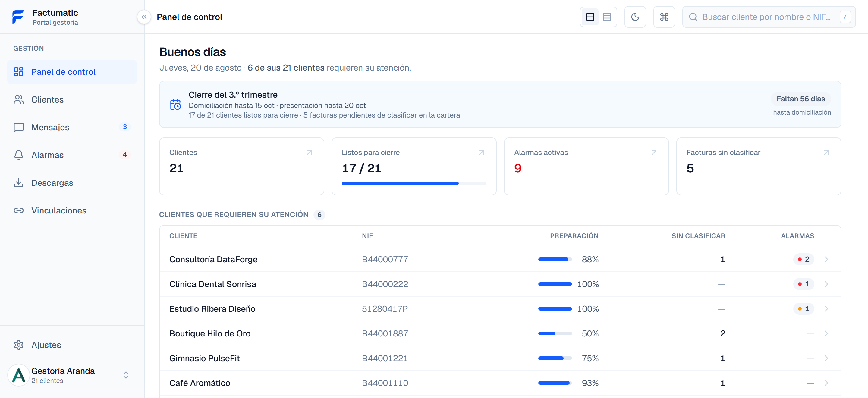Expand chevron on Estudio Ribera Diseño row

point(826,309)
